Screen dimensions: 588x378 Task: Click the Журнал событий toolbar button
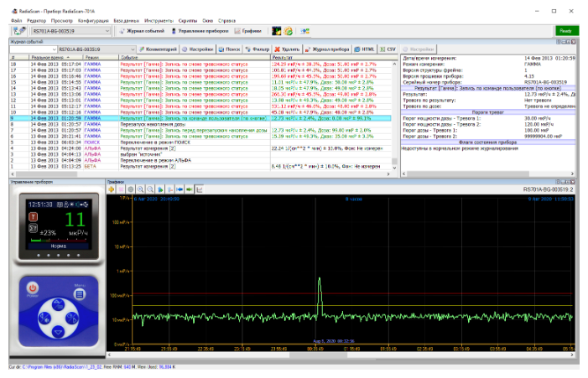coord(142,31)
